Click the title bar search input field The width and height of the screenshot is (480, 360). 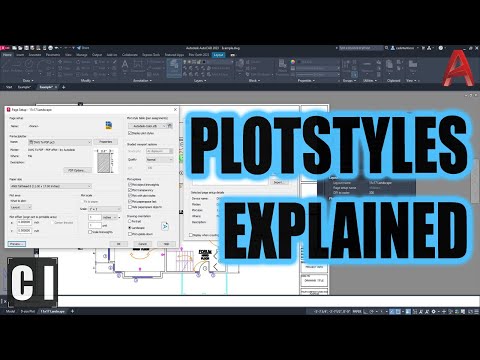pyautogui.click(x=361, y=48)
